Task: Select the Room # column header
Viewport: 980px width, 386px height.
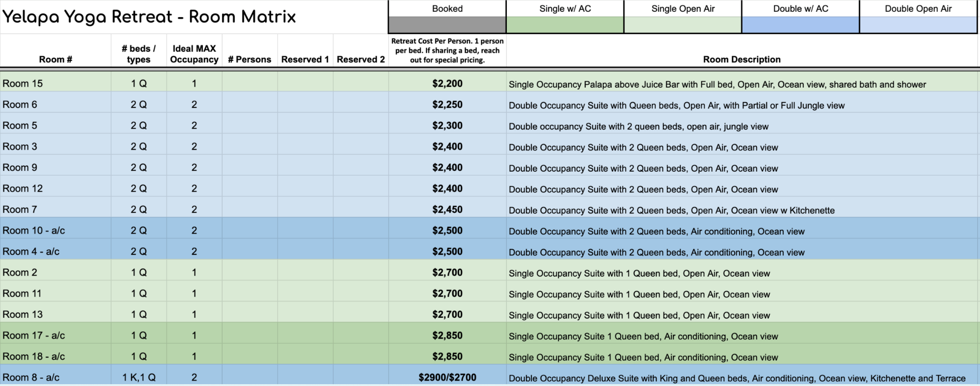Action: coord(55,50)
